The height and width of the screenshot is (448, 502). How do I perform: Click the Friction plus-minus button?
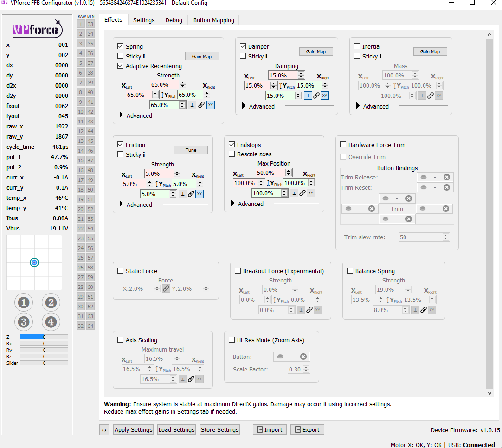(x=183, y=194)
